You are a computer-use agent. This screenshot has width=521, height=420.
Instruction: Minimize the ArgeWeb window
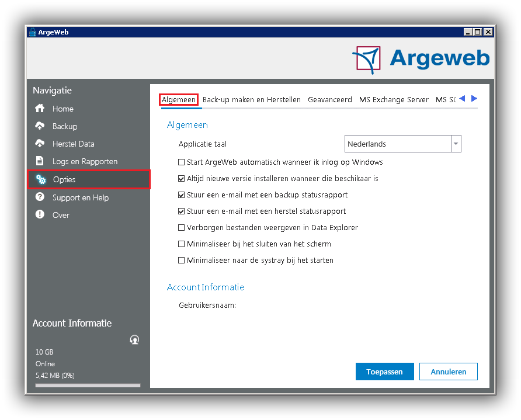[468, 32]
